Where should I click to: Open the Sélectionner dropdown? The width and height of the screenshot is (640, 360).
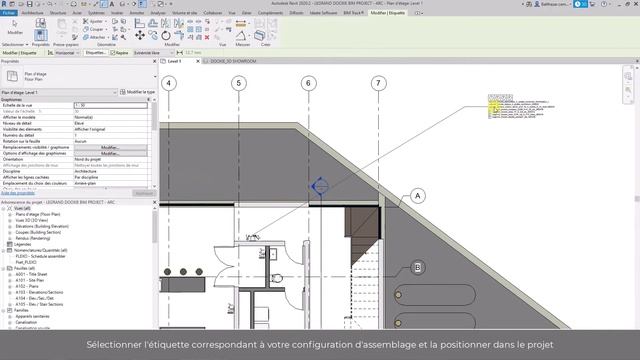point(15,44)
